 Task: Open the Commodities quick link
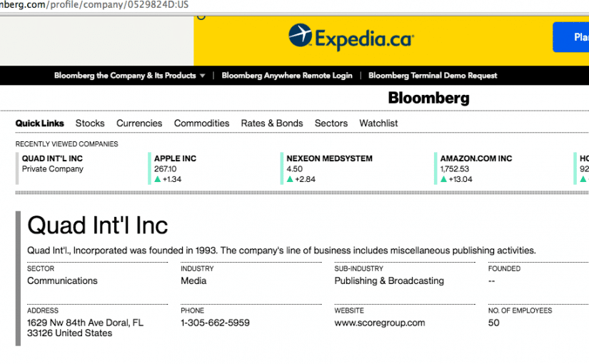[x=202, y=123]
